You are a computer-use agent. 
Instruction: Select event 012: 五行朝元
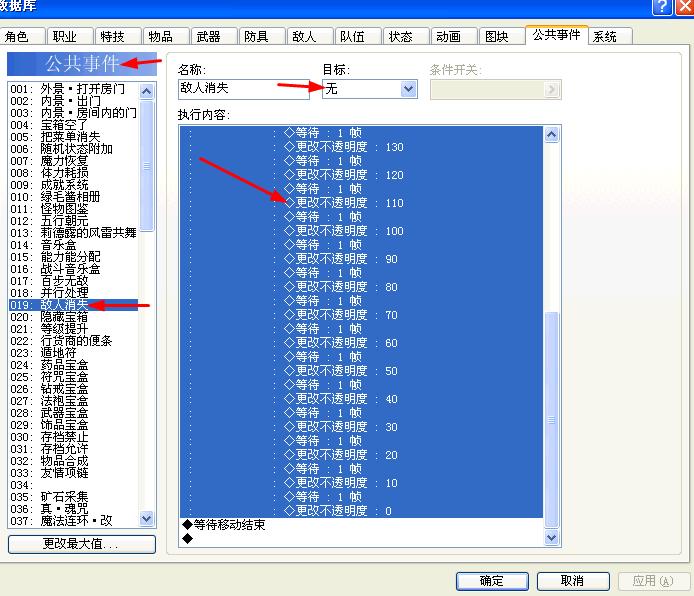click(x=73, y=221)
